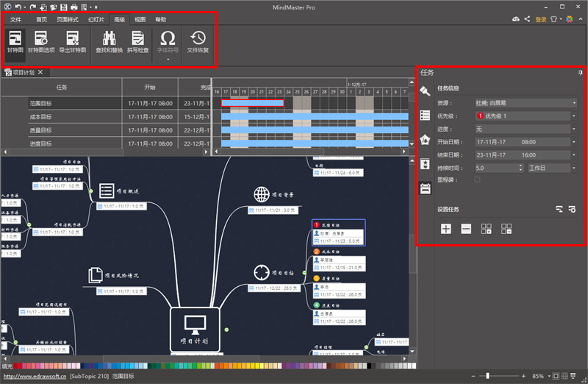Click the remove task minus icon
The image size is (588, 384).
tap(466, 229)
